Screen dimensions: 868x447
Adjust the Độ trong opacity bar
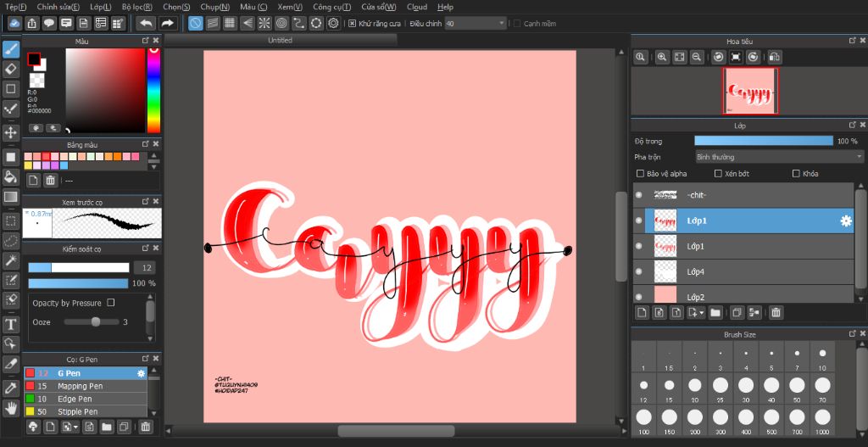764,141
